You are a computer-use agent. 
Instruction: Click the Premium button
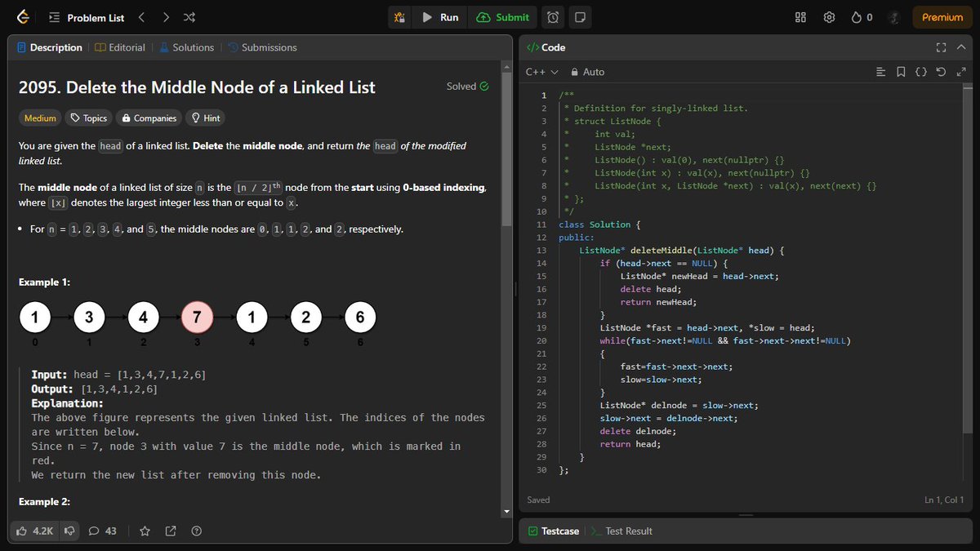click(x=942, y=17)
